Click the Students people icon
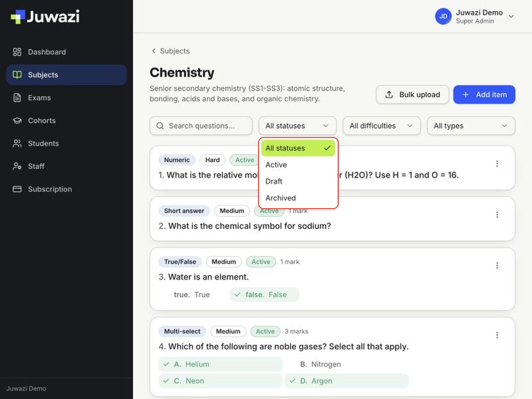This screenshot has width=532, height=399. pyautogui.click(x=17, y=143)
